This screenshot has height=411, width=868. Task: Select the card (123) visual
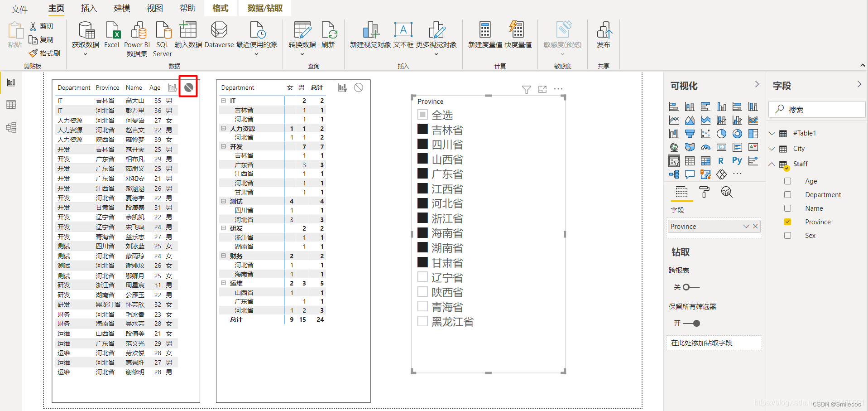coord(721,147)
